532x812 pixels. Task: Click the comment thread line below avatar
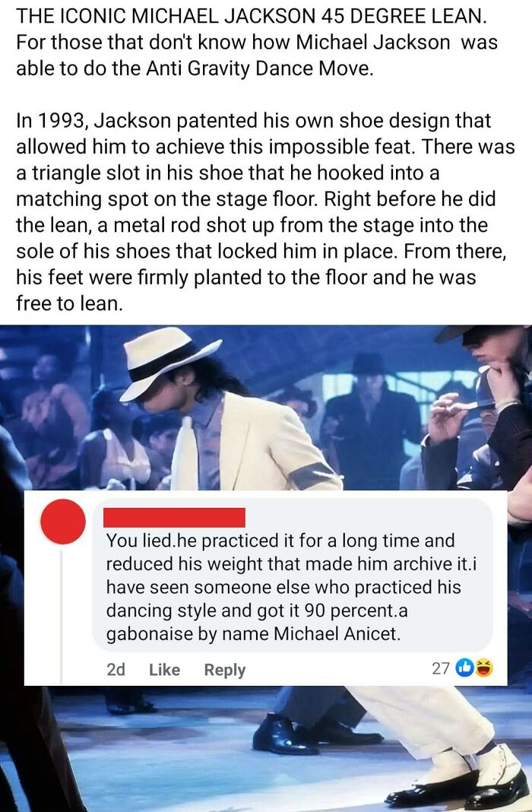61,614
